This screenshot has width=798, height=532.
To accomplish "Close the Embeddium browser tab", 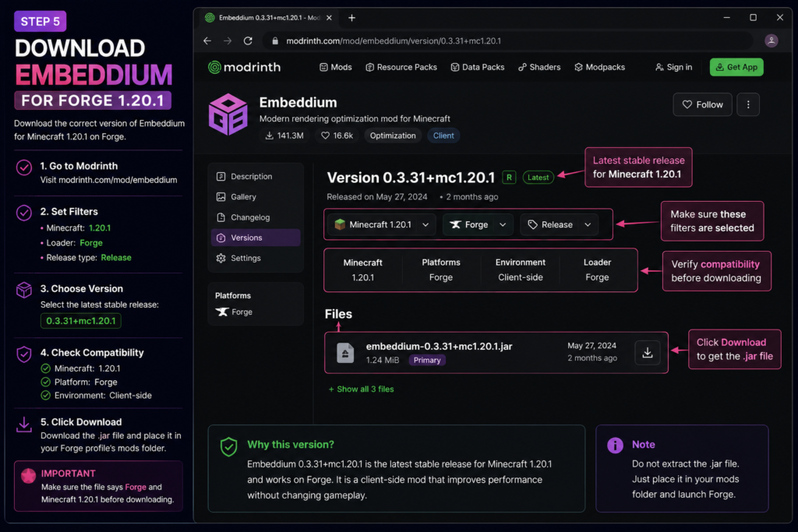I will click(329, 18).
